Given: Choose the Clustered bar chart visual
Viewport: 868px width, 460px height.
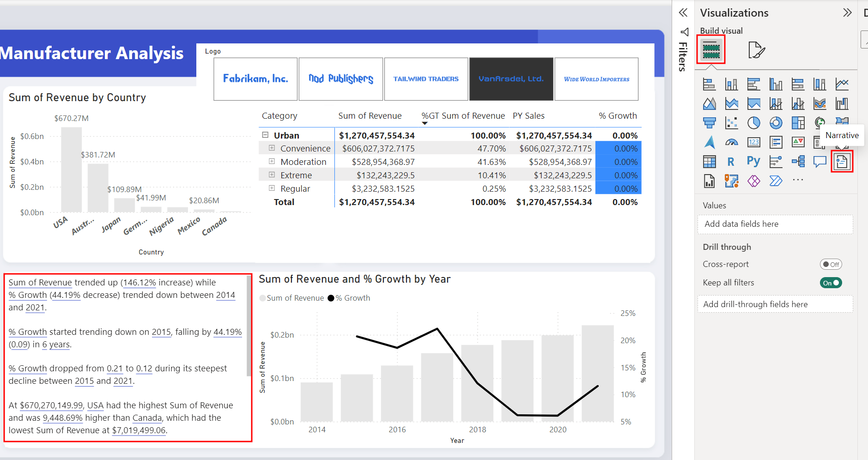Looking at the screenshot, I should pos(753,84).
